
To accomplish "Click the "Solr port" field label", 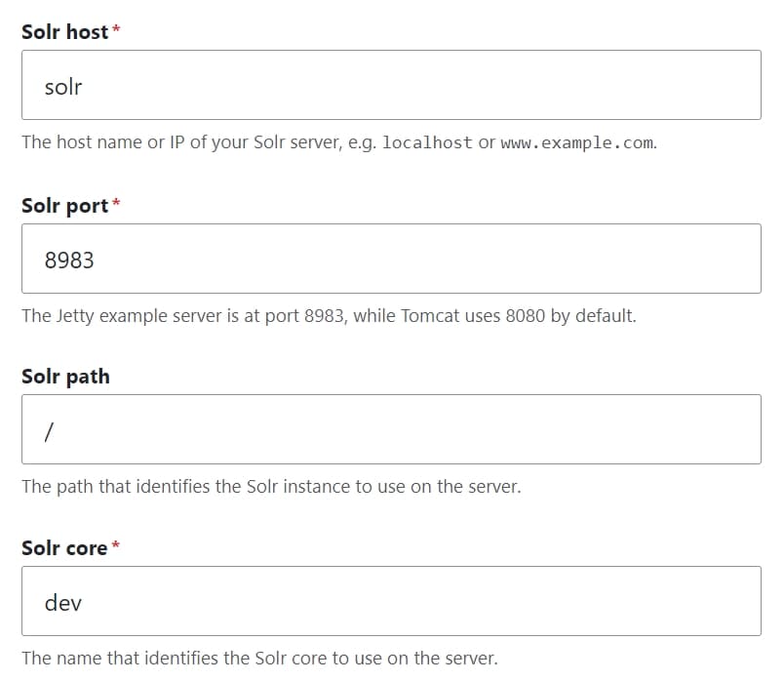I will 64,206.
